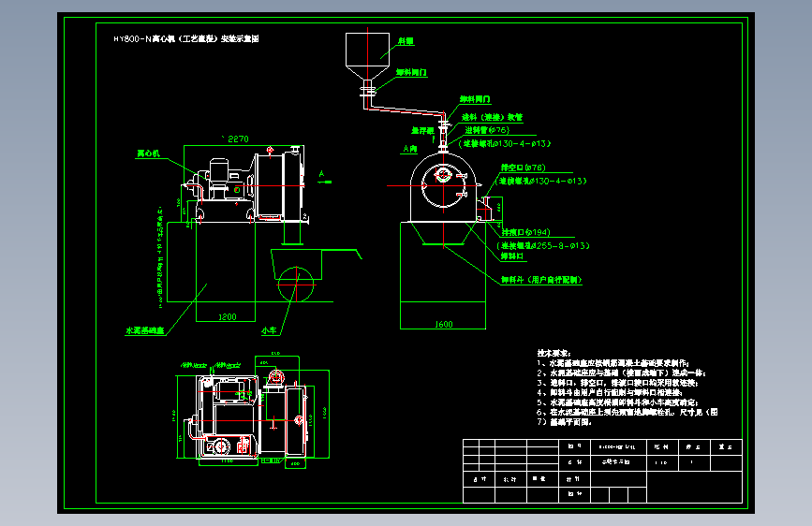Click technical requirement line 2

[x=622, y=373]
